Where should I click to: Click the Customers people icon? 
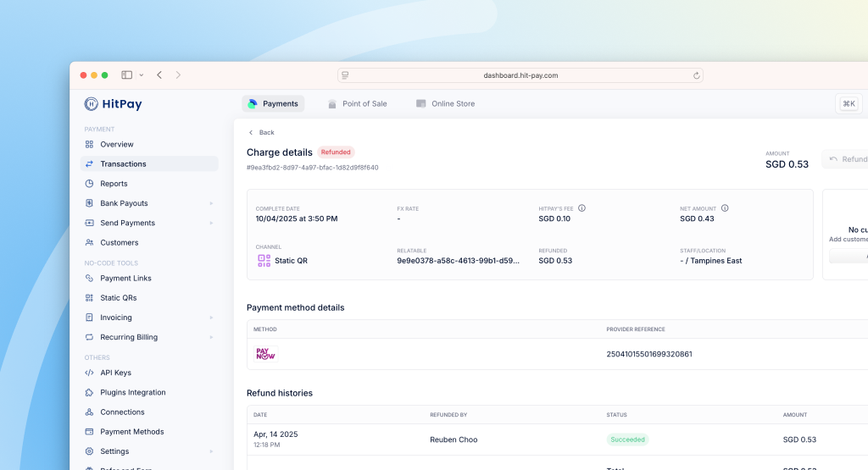point(89,242)
